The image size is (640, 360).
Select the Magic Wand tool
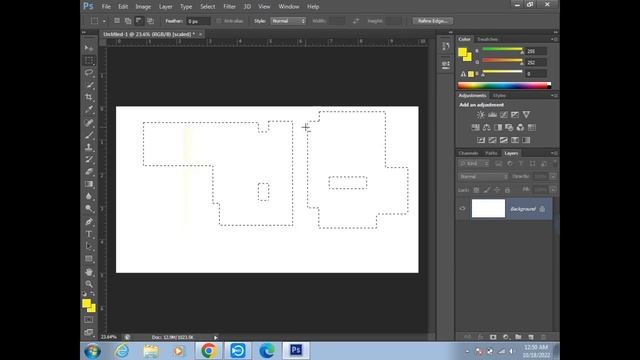coord(89,85)
